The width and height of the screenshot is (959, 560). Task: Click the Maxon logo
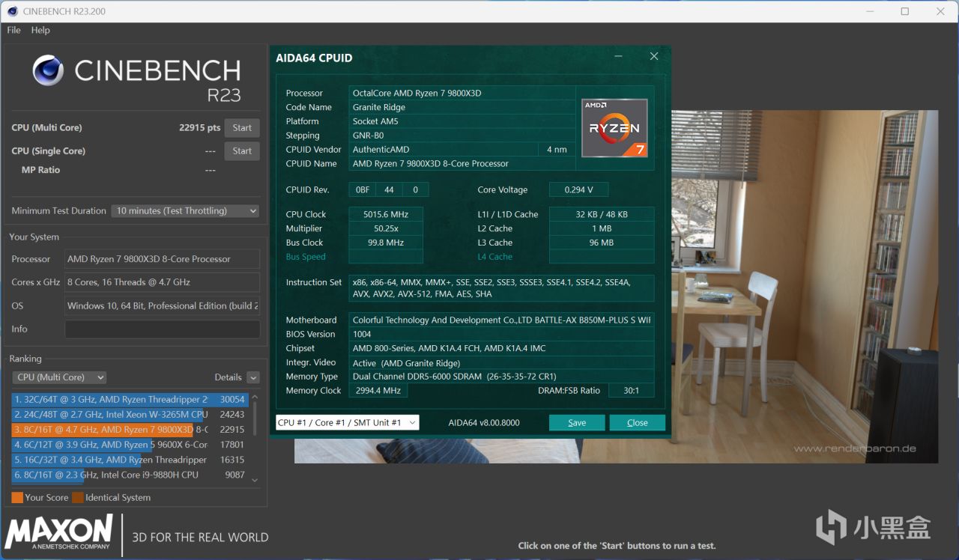click(x=59, y=532)
